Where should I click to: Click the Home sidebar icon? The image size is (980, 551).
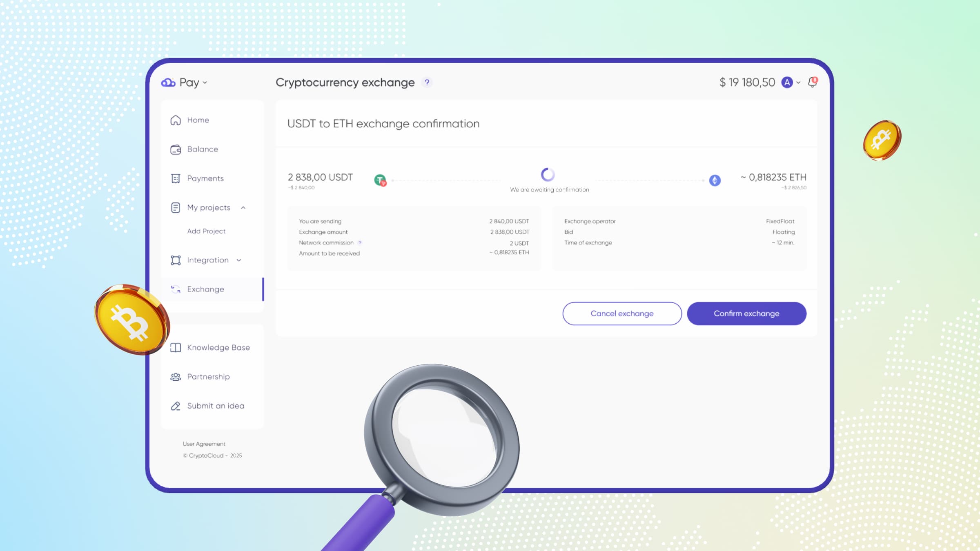pos(175,119)
